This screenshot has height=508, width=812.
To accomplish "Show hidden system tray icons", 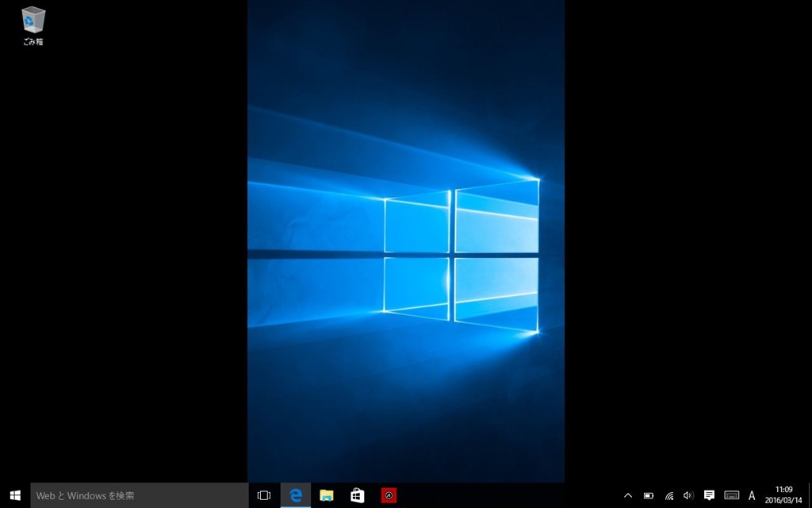I will click(x=628, y=495).
